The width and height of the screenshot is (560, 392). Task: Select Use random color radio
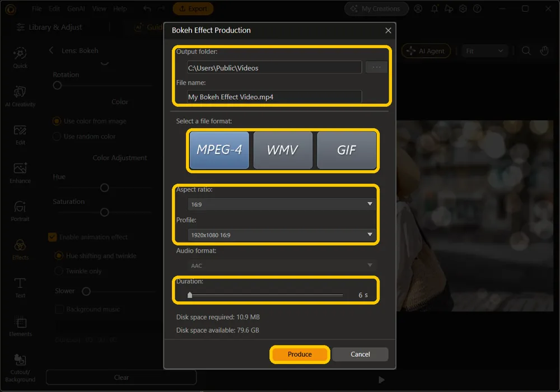click(57, 137)
